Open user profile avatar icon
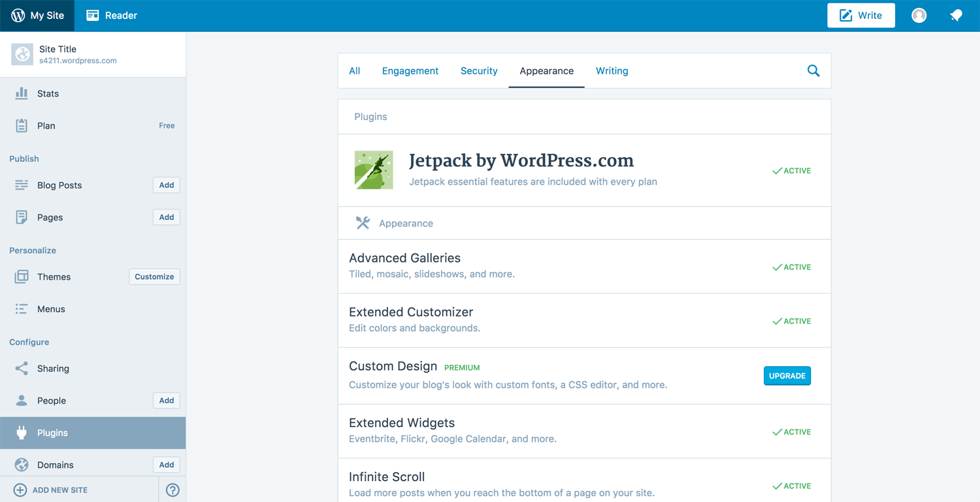This screenshot has height=502, width=980. click(x=919, y=16)
